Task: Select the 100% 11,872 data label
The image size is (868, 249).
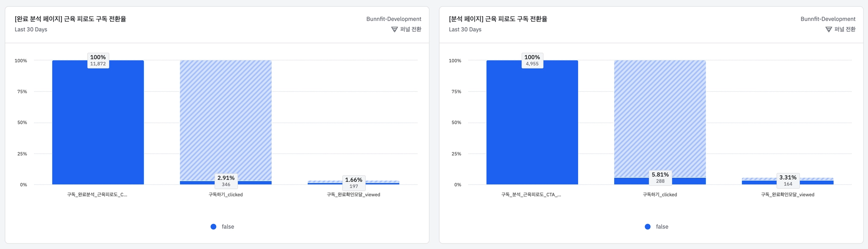Action: [x=98, y=60]
